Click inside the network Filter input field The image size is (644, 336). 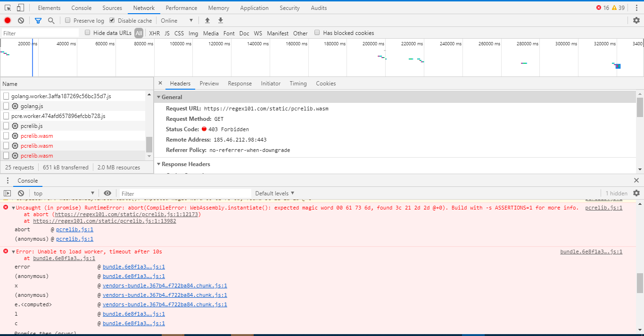pyautogui.click(x=38, y=33)
